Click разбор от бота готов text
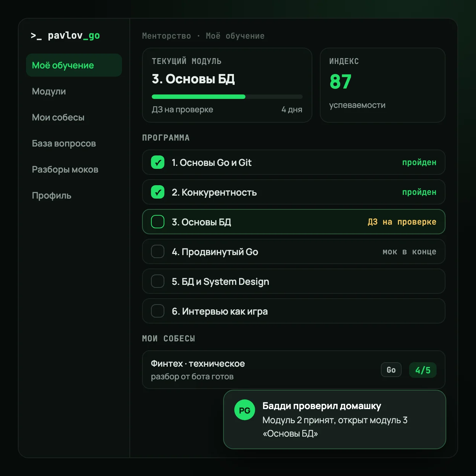Screen dimensions: 476x476 click(x=192, y=377)
